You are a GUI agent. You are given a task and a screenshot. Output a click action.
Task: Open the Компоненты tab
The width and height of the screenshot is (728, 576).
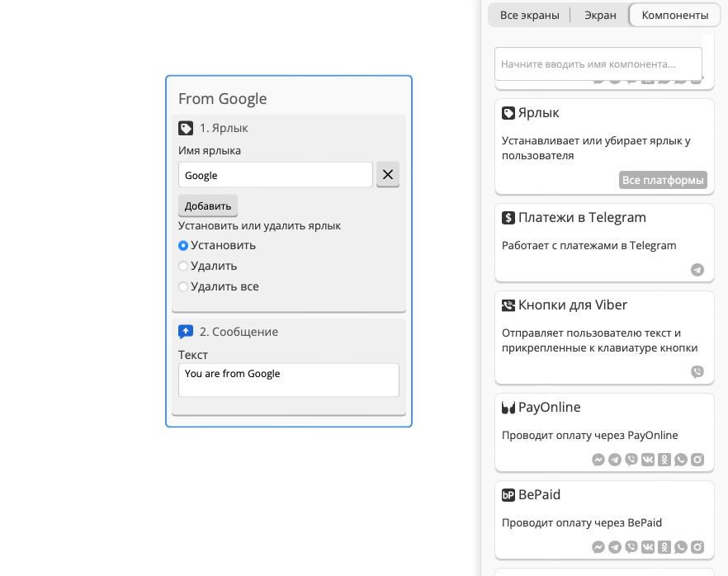click(x=674, y=16)
